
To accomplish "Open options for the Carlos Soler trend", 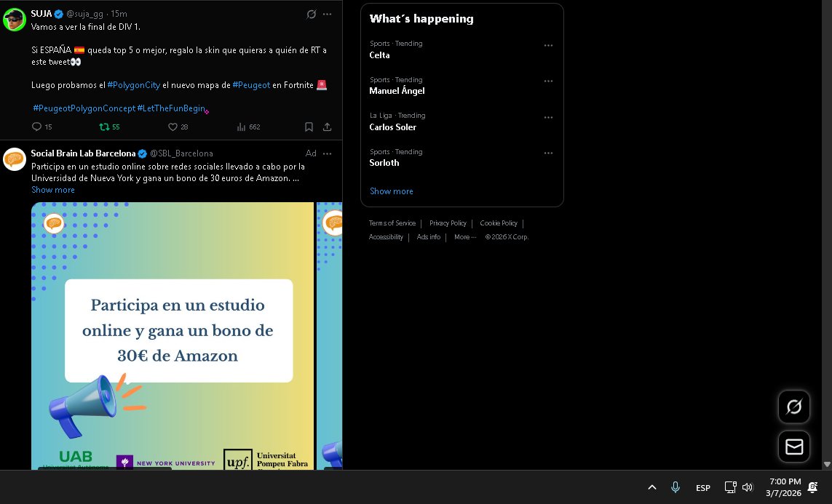I will (549, 118).
